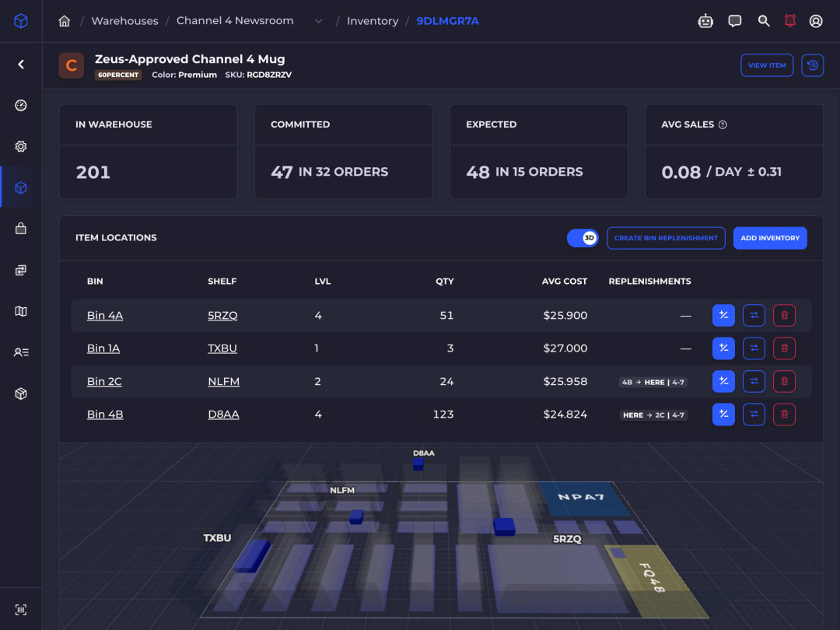Expand the warehouse selector dropdown chevron
The image size is (840, 630).
(x=318, y=22)
